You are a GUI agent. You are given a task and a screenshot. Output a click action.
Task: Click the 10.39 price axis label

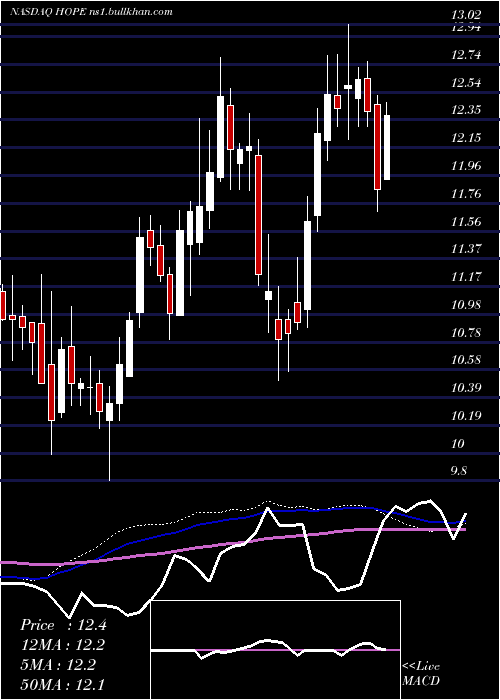coord(467,388)
